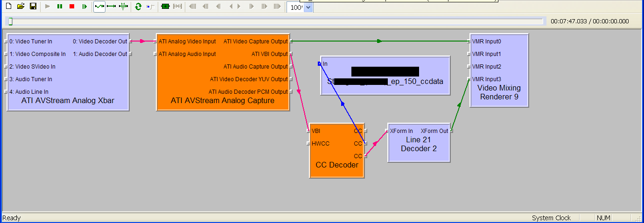
Task: Click the Ready status bar text
Action: pos(12,218)
